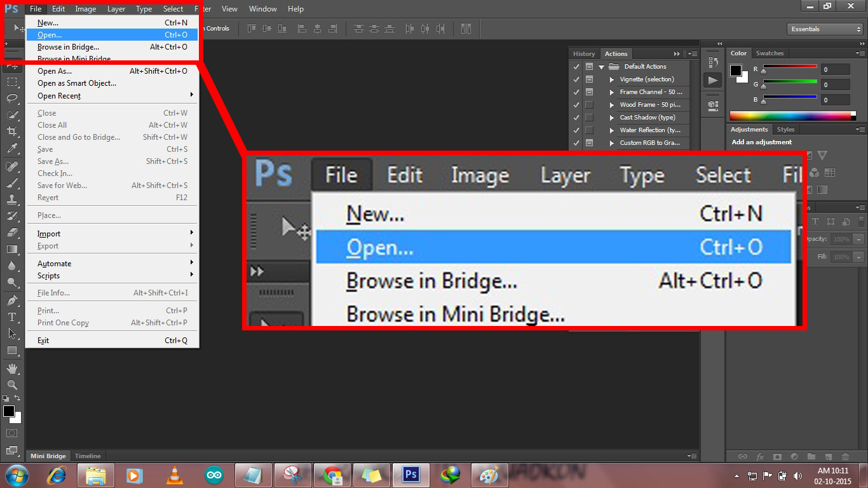Switch to the Timeline tab
This screenshot has height=488, width=868.
click(x=88, y=456)
